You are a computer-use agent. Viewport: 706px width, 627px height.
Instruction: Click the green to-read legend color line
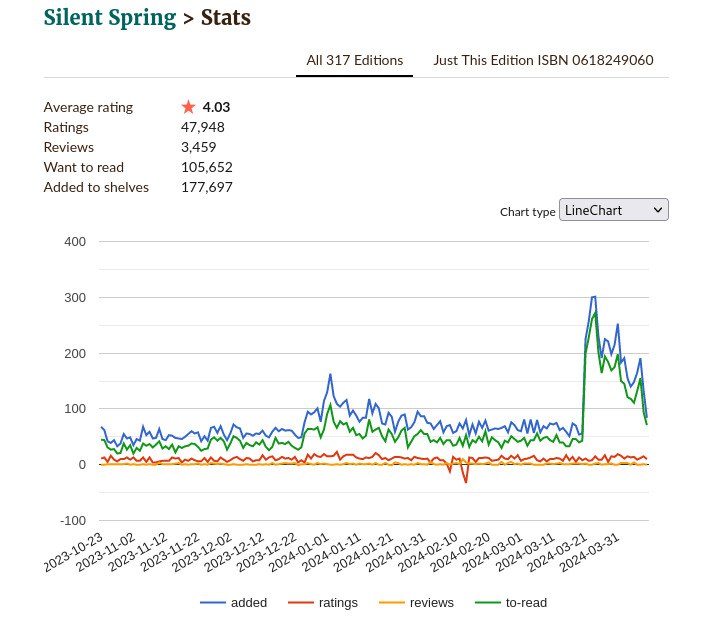pyautogui.click(x=488, y=602)
